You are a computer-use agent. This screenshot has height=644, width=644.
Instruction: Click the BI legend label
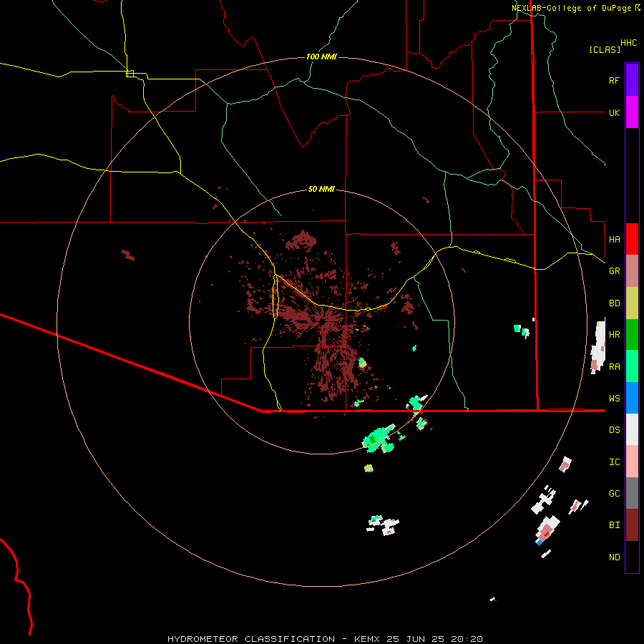point(615,525)
